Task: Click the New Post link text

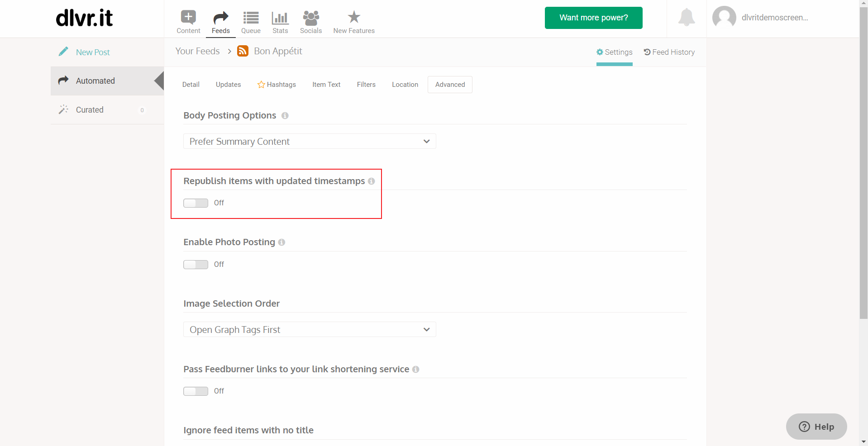Action: point(93,52)
